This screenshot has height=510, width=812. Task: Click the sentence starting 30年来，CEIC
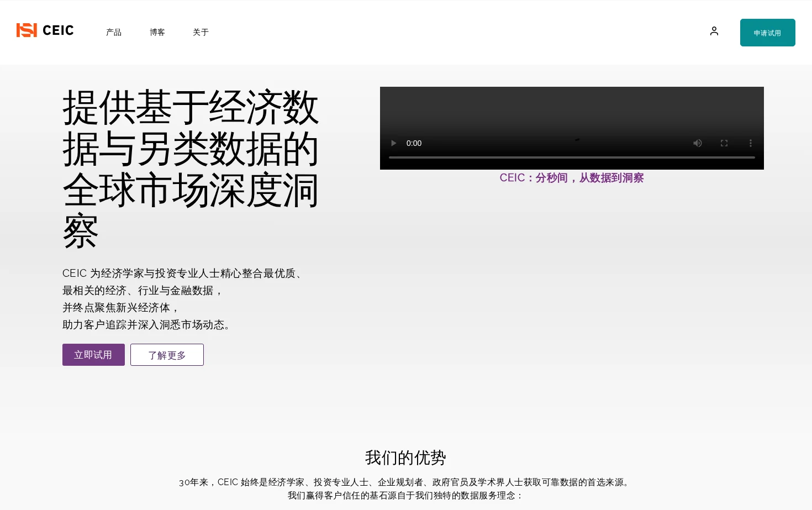[x=405, y=482]
